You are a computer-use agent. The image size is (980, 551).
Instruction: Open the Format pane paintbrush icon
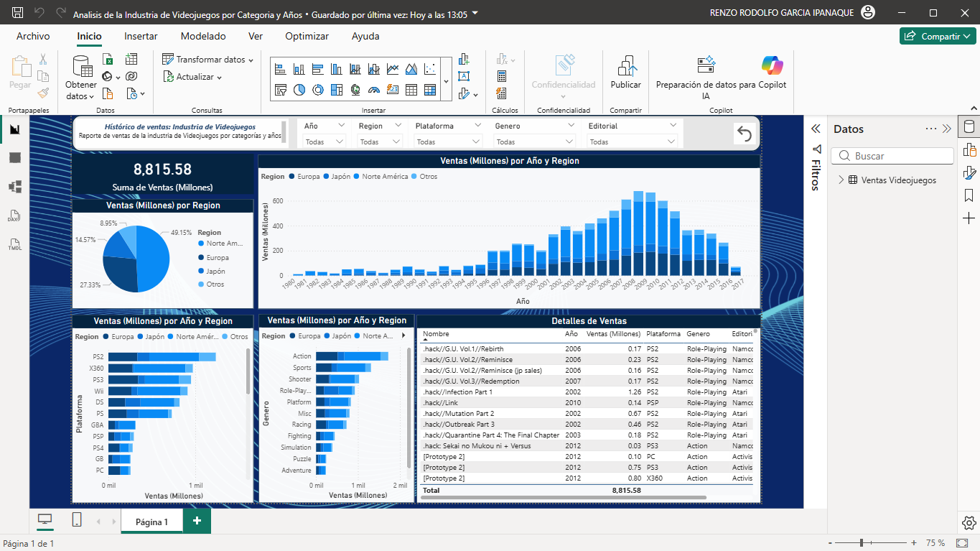969,172
